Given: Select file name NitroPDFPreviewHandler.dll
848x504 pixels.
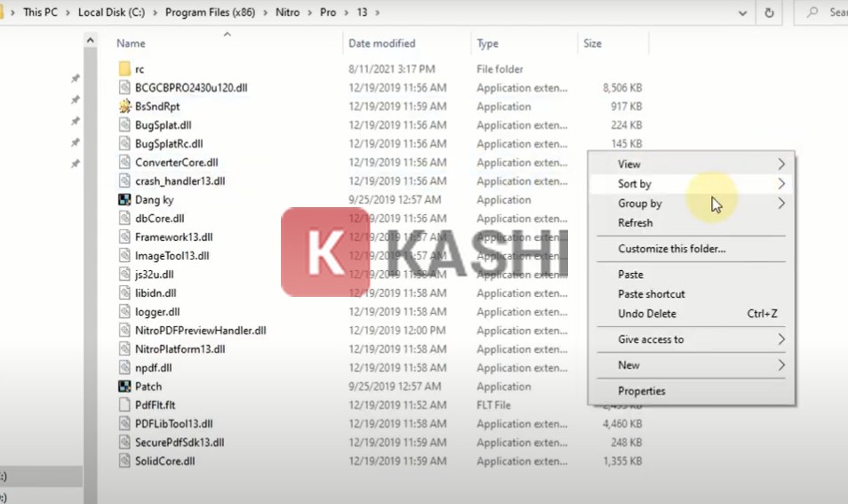Looking at the screenshot, I should tap(200, 330).
